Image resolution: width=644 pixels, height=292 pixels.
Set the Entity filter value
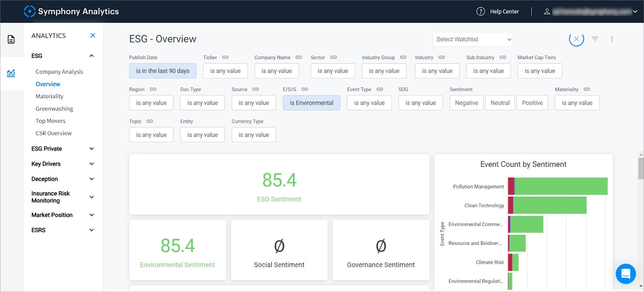202,135
